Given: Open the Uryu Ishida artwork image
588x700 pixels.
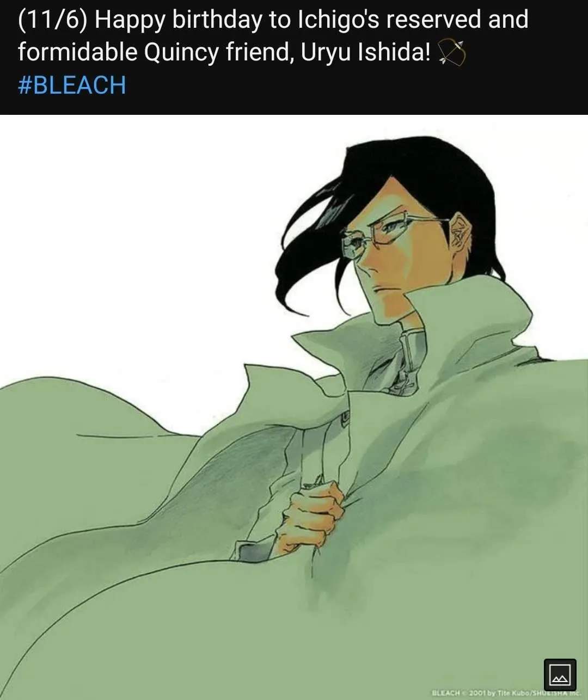Looking at the screenshot, I should (x=294, y=407).
